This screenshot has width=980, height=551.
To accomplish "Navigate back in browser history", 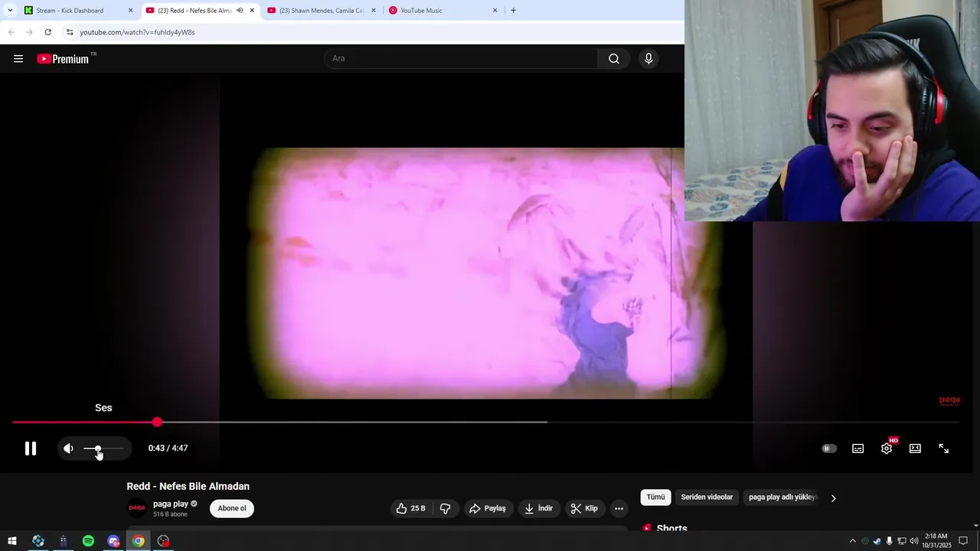I will pos(11,32).
